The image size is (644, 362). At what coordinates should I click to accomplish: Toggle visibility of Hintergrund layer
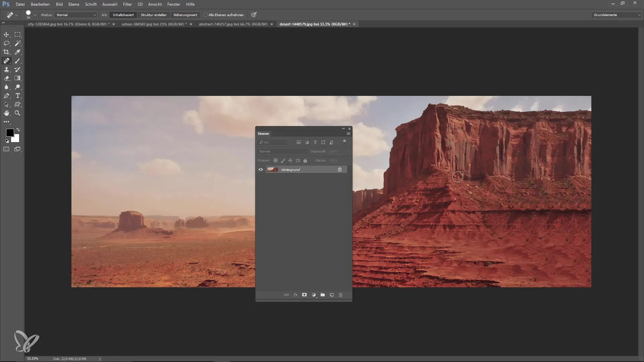coord(261,170)
